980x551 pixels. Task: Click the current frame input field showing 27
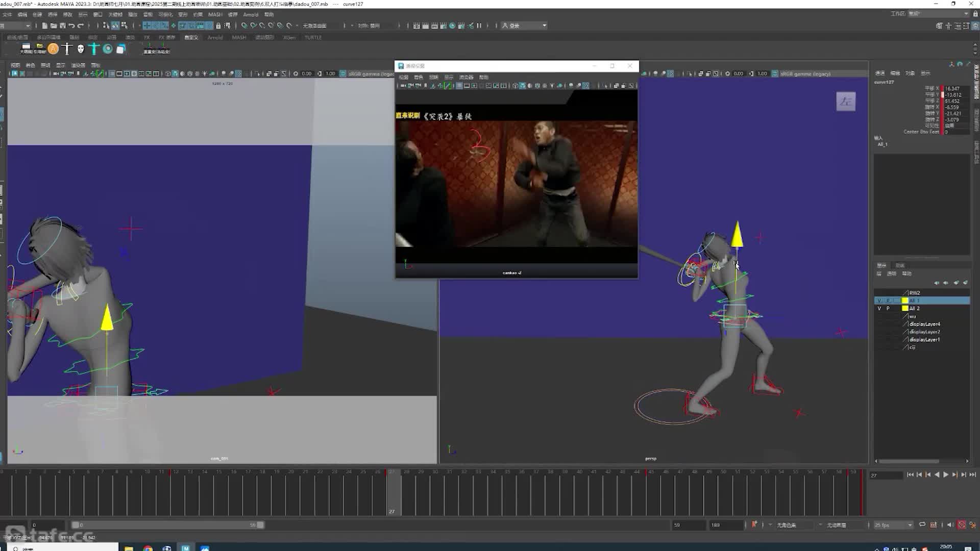coord(886,475)
